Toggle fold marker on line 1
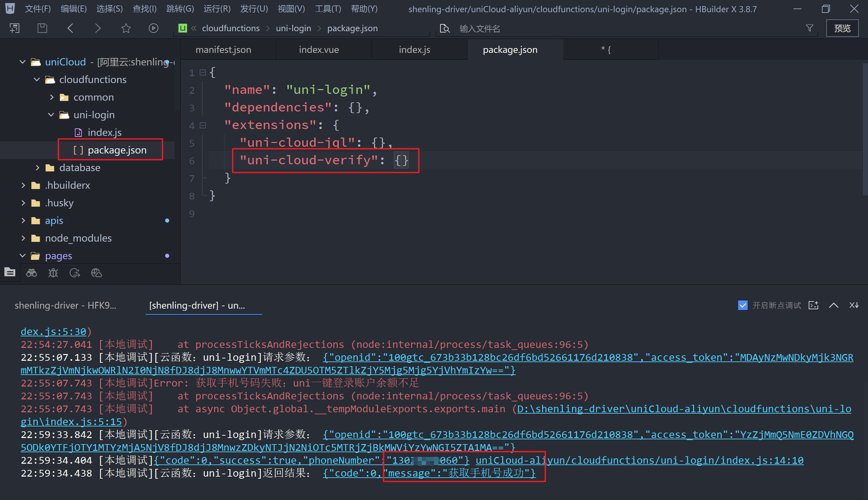Viewport: 868px width, 500px height. (x=203, y=73)
